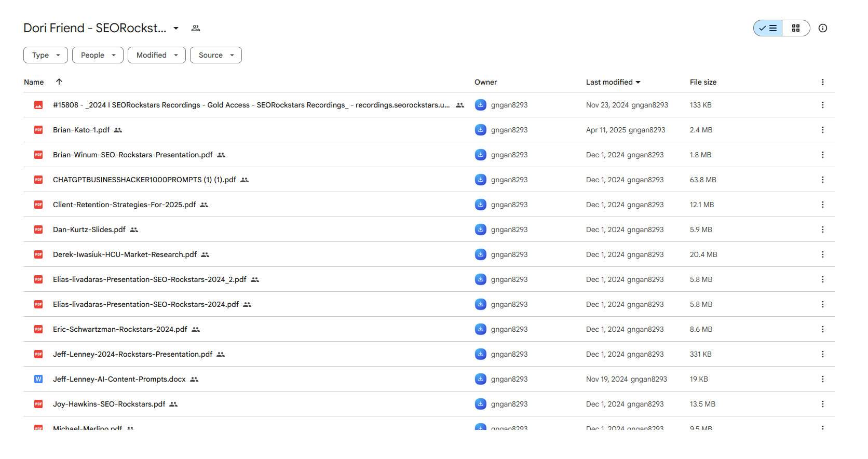
Task: Open more actions for Elias-livadaras 2024_2.pdf
Action: point(823,279)
